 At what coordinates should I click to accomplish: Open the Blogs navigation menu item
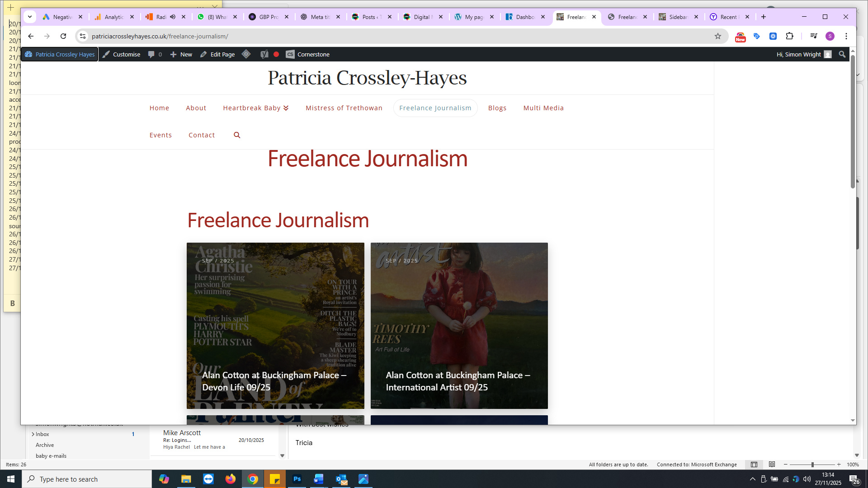tap(497, 108)
